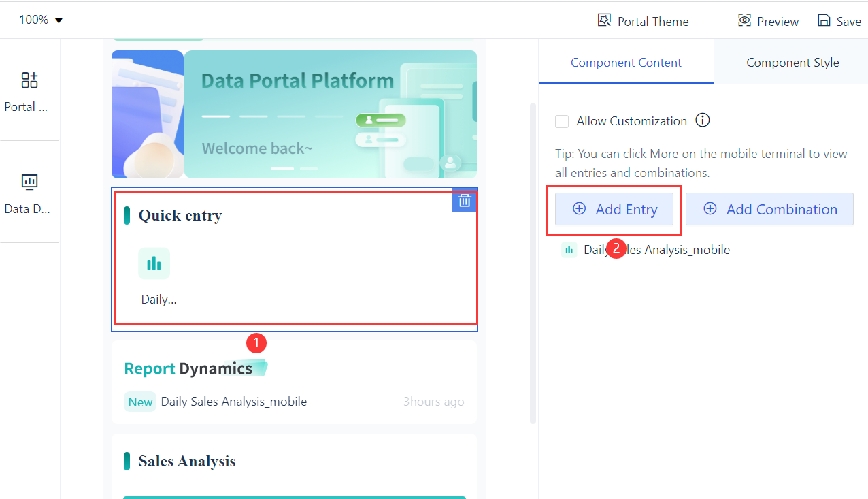Screen dimensions: 868x499
Task: Click the Add Combination button
Action: pos(769,209)
